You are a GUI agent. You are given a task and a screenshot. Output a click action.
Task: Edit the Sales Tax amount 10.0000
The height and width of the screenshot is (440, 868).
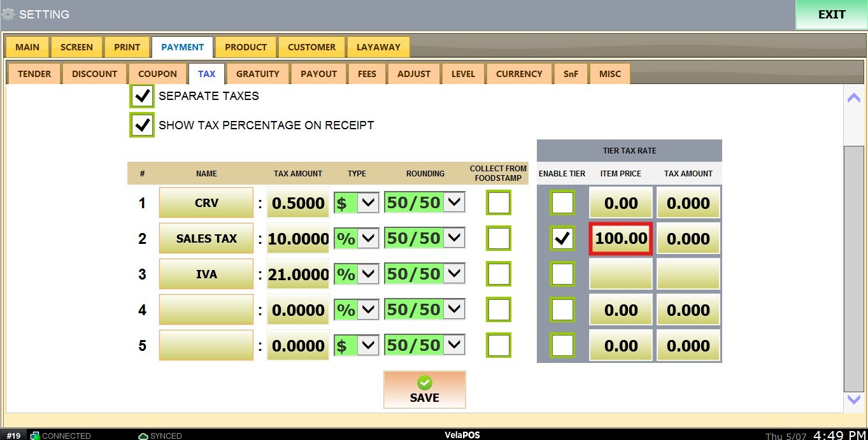coord(298,239)
